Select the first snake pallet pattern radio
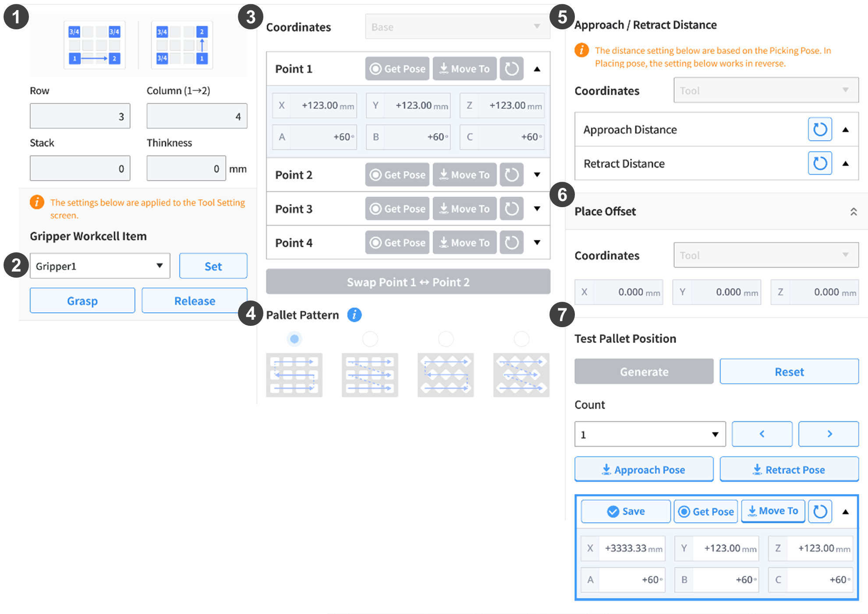Viewport: 868px width, 614px height. point(294,339)
